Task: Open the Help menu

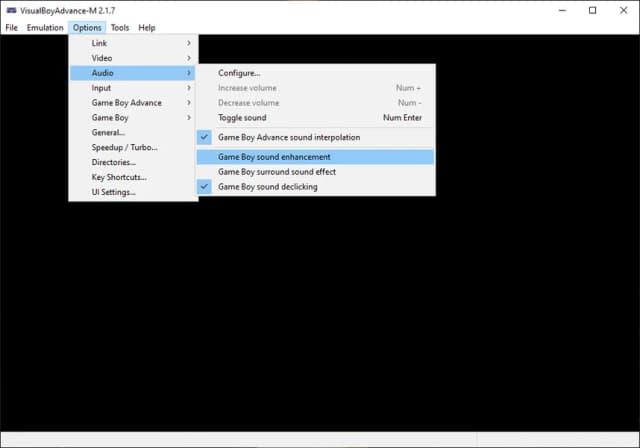Action: click(147, 28)
